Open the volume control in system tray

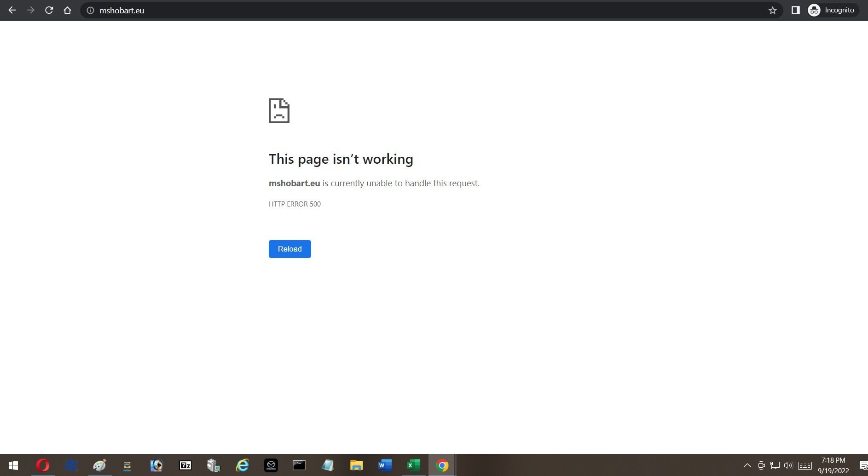(x=788, y=465)
